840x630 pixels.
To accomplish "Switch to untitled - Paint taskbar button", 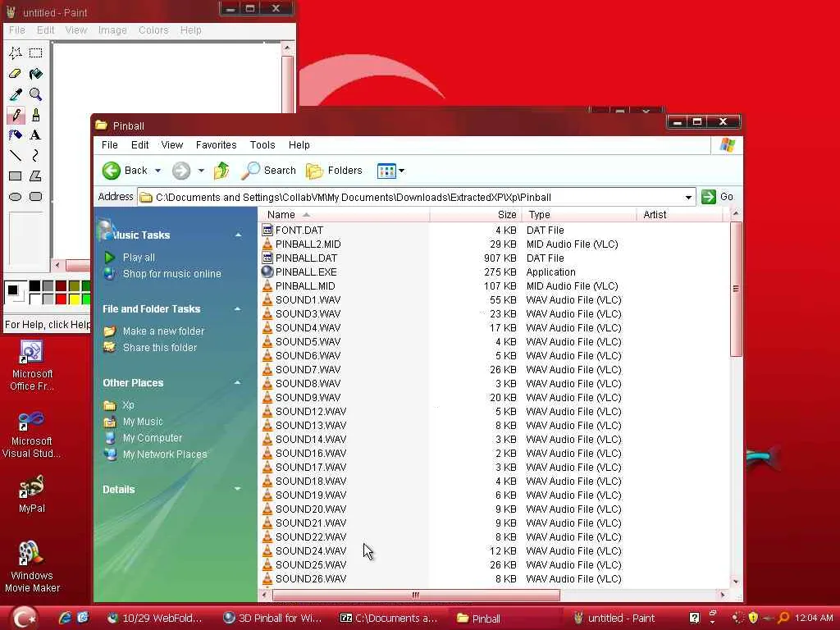I will pyautogui.click(x=615, y=619).
